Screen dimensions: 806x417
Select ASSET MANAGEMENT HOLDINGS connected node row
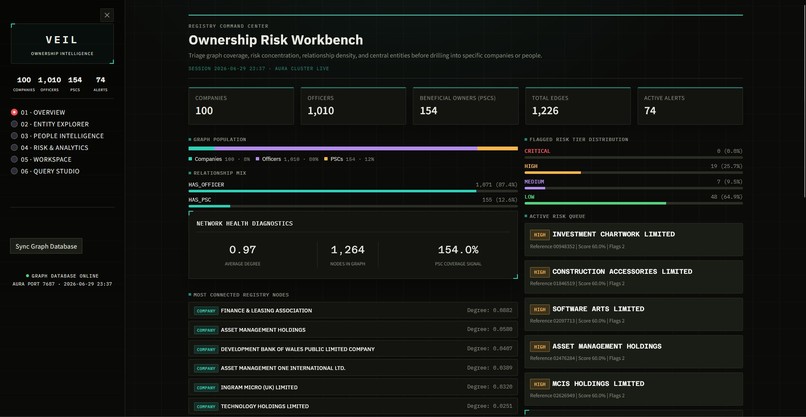[x=353, y=330]
